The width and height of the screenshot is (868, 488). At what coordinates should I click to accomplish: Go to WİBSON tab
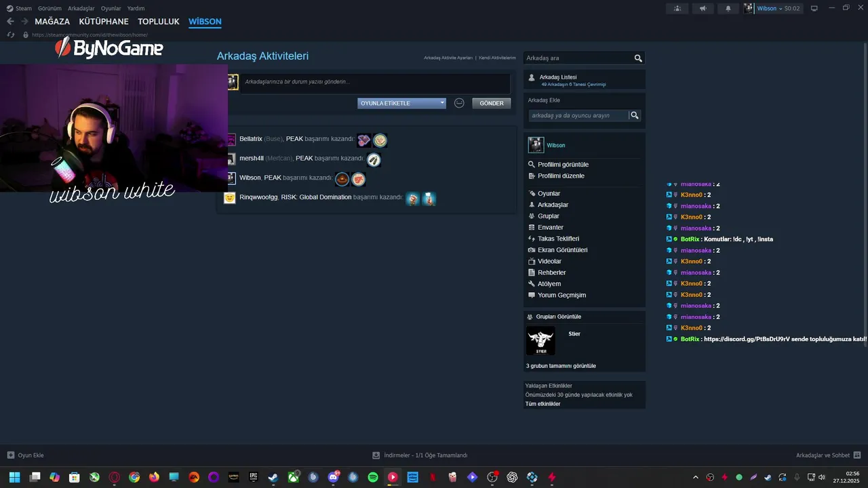[x=205, y=22]
